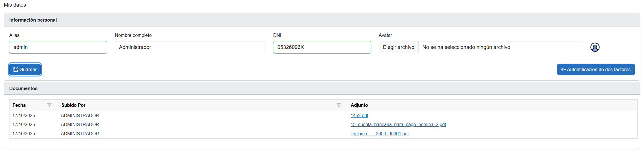This screenshot has height=152, width=644.
Task: Click the user avatar profile icon
Action: click(x=595, y=47)
